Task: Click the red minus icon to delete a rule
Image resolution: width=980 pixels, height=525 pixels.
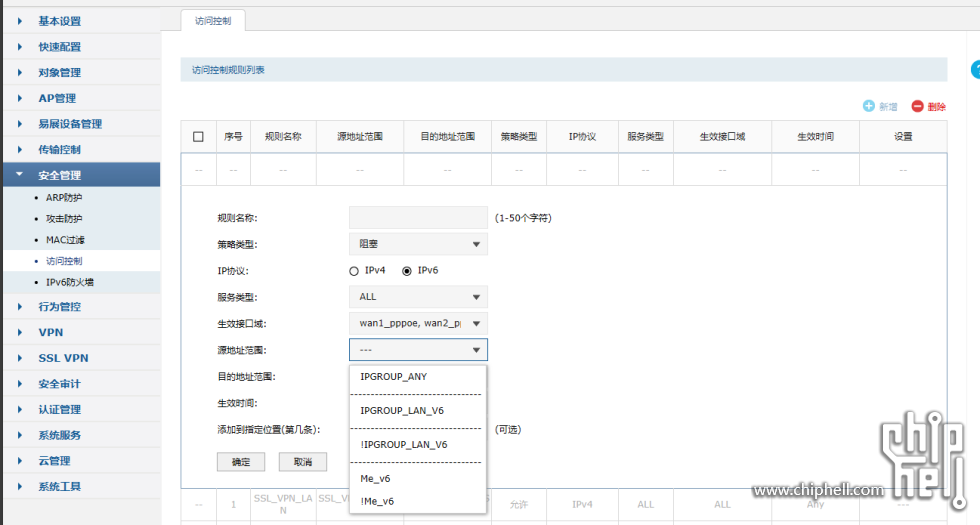Action: point(917,106)
